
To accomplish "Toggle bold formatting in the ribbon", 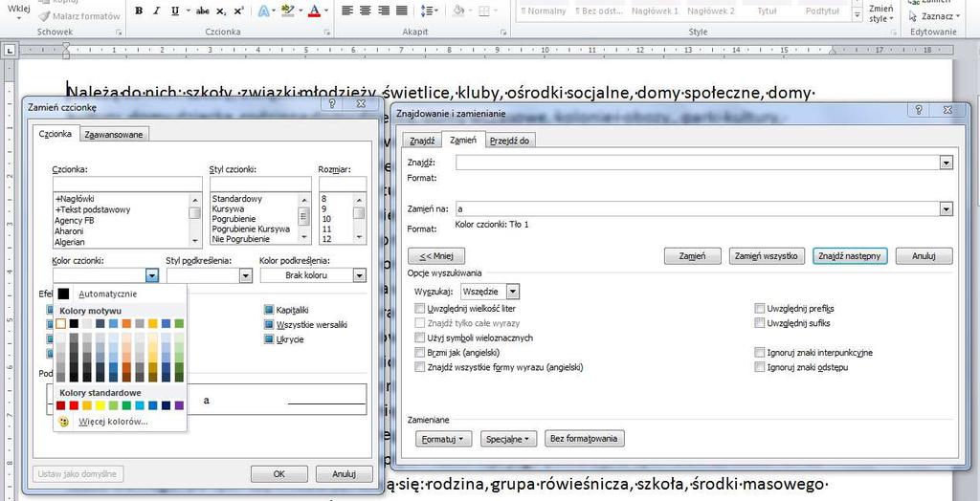I will click(139, 11).
